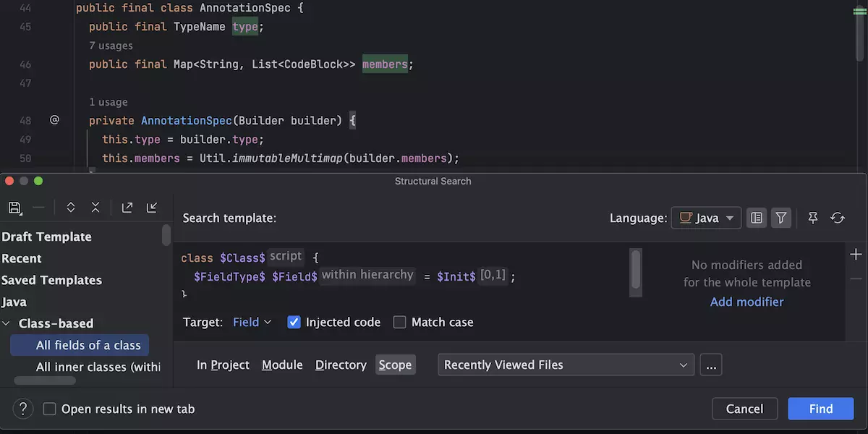Enable the Match case checkbox

(399, 323)
